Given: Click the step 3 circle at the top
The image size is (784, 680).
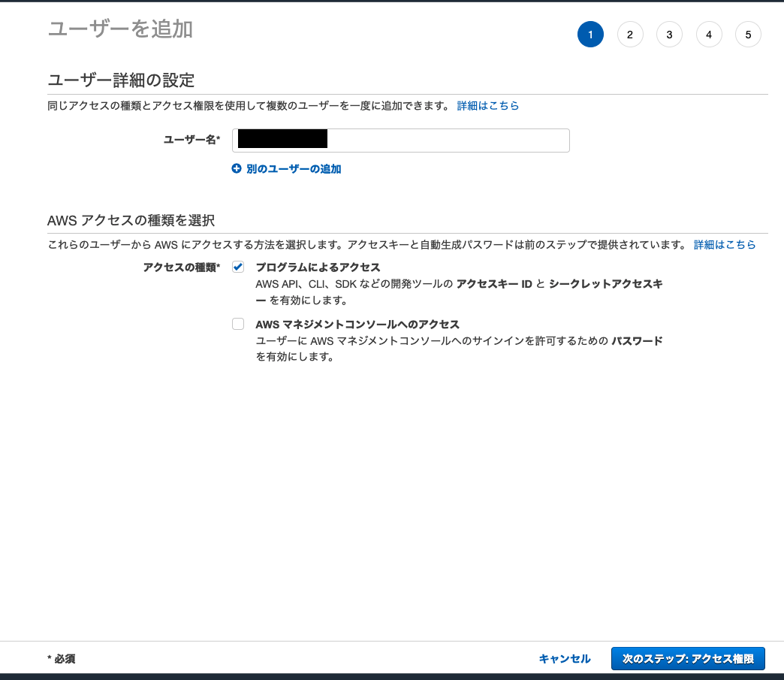Looking at the screenshot, I should point(669,34).
